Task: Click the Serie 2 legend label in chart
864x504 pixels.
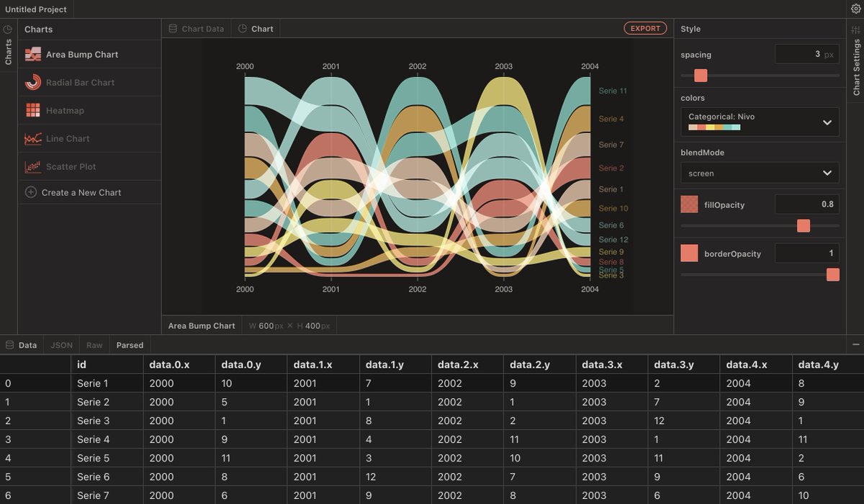Action: (611, 168)
